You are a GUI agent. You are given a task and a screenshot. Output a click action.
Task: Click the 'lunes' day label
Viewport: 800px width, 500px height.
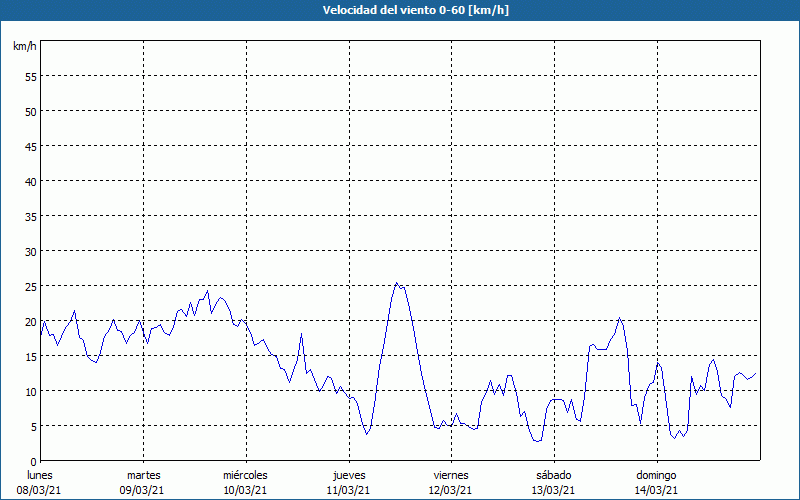click(x=40, y=475)
